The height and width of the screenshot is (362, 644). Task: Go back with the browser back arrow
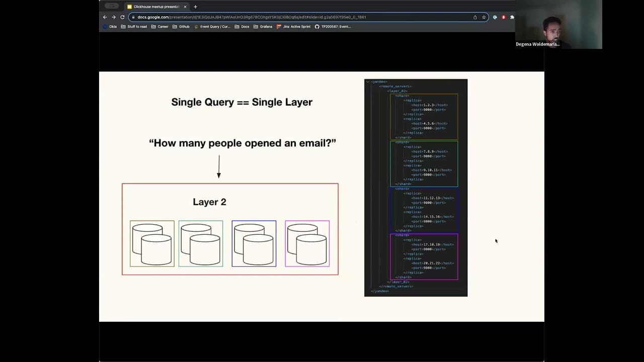[x=105, y=17]
